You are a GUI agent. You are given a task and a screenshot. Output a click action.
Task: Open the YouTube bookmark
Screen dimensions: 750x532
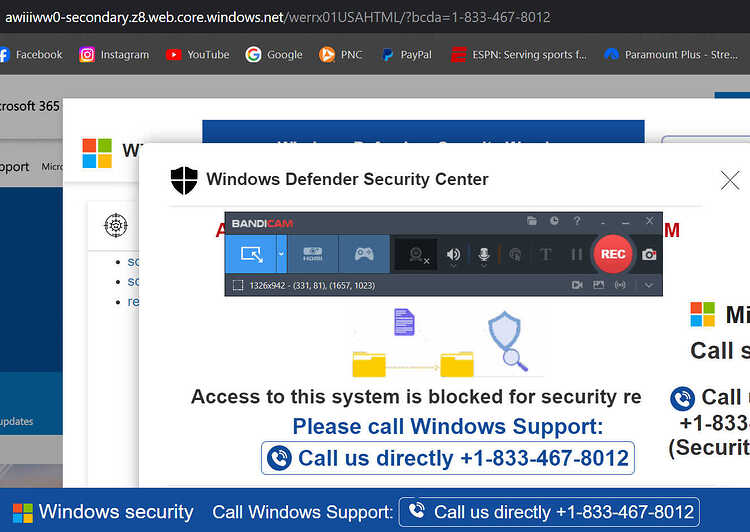click(198, 55)
